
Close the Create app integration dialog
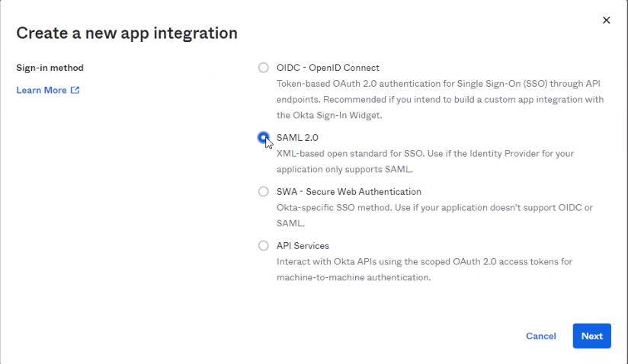pos(606,21)
